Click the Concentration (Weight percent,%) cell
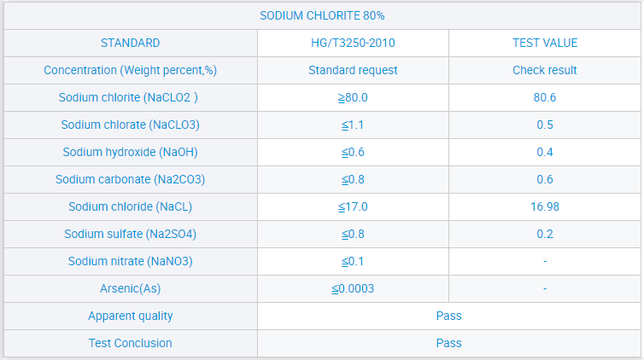The height and width of the screenshot is (360, 644). [130, 70]
